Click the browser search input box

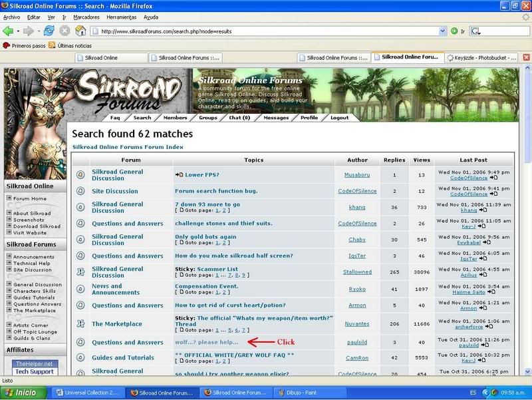tap(505, 31)
